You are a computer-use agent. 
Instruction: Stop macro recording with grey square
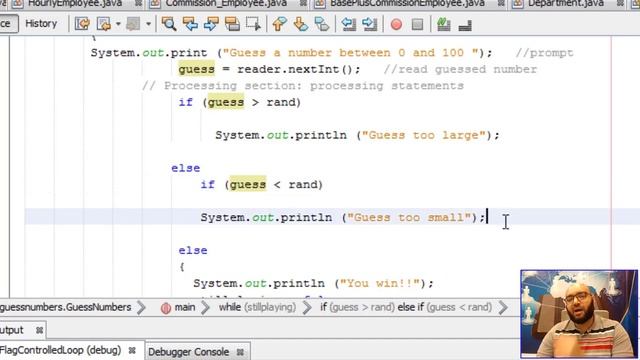(417, 25)
